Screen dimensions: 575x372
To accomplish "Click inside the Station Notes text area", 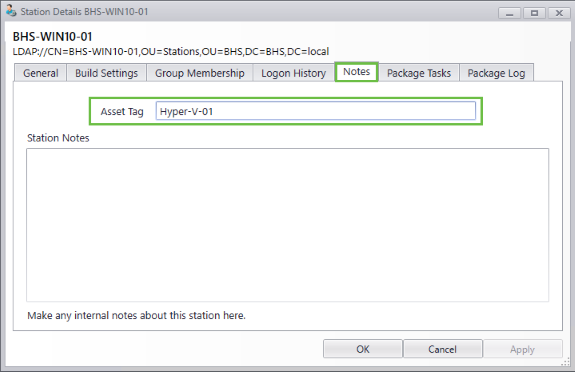I will [288, 225].
